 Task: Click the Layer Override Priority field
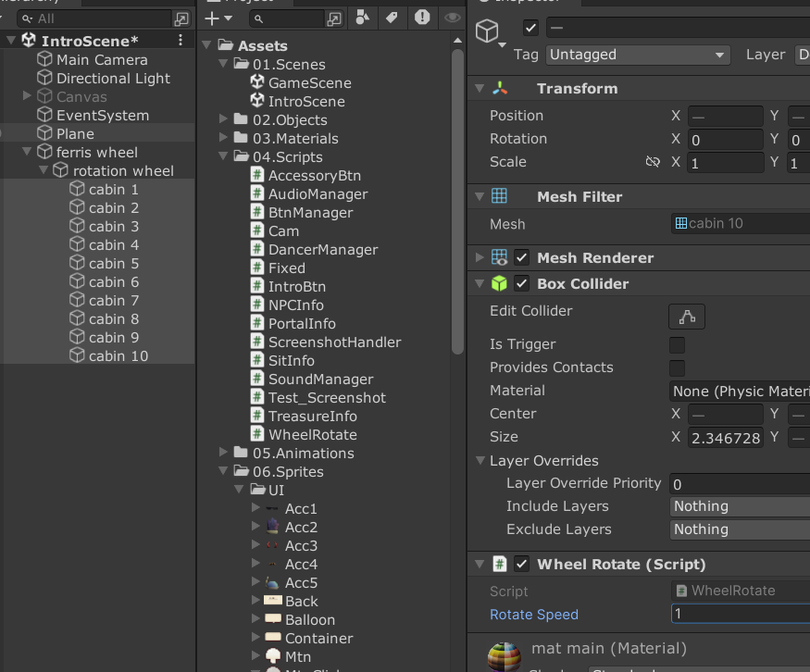coord(740,484)
